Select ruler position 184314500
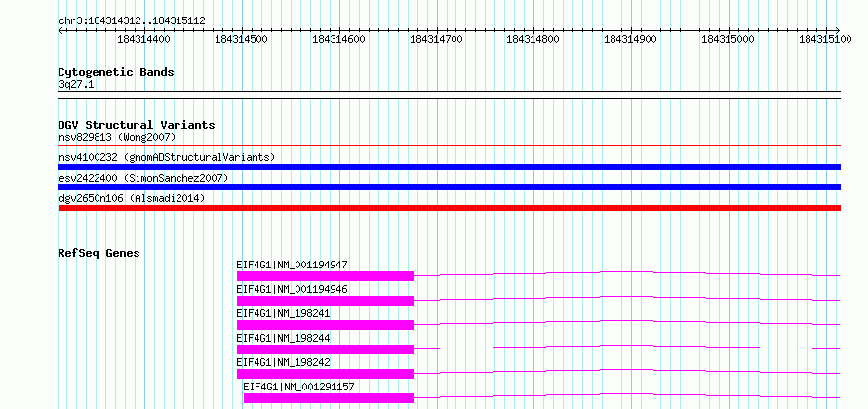The image size is (868, 409). 241,39
